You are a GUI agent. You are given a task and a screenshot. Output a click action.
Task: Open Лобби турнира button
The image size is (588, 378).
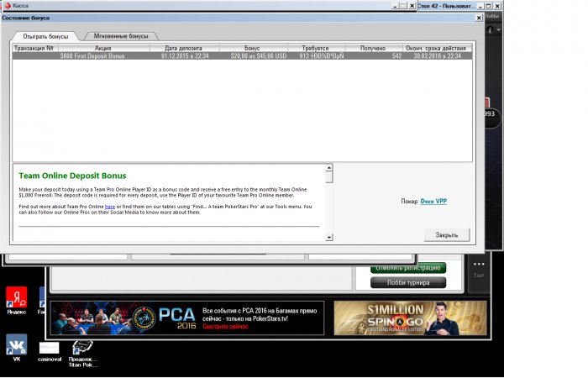pyautogui.click(x=408, y=283)
